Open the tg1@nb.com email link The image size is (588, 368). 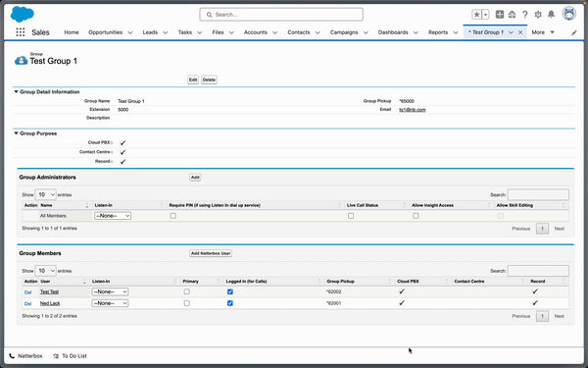click(413, 110)
